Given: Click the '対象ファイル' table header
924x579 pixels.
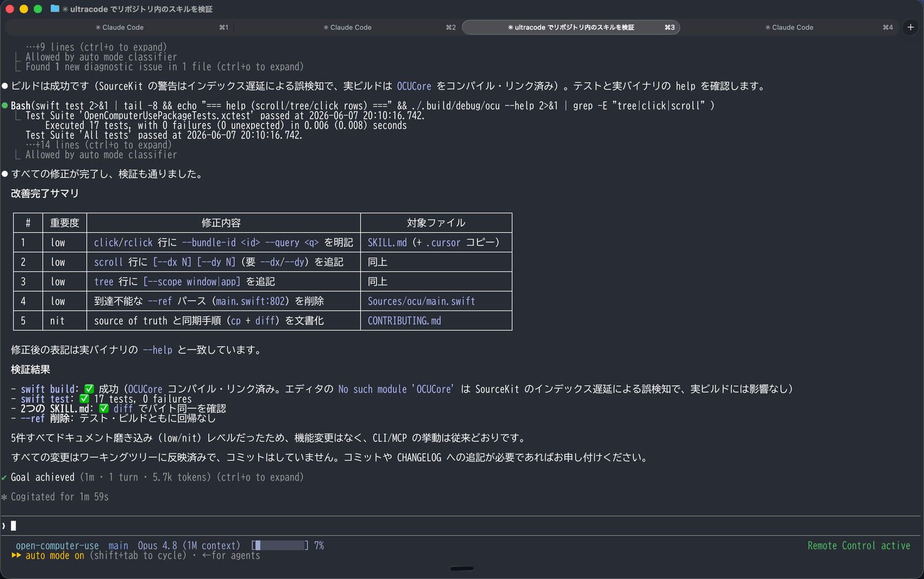Looking at the screenshot, I should pyautogui.click(x=436, y=223).
